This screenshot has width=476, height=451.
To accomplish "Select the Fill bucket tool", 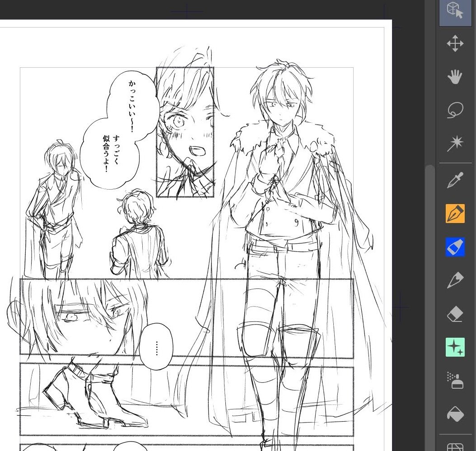I will [x=455, y=414].
